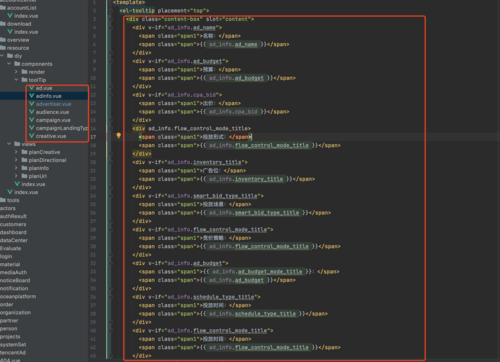This screenshot has width=500, height=362.
Task: Select the notification folder
Action: click(x=14, y=288)
